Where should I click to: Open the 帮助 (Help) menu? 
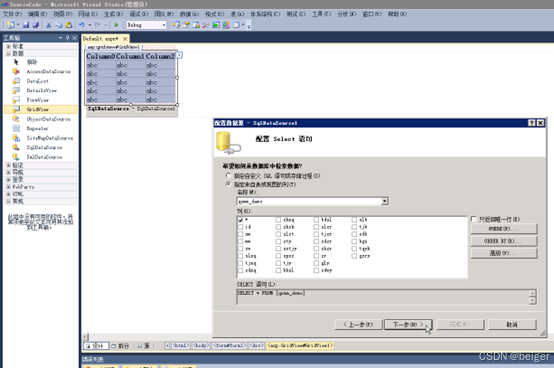397,14
